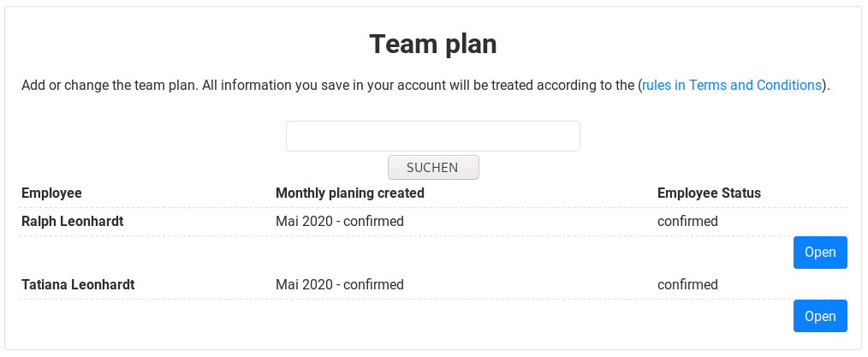Click Ralph's Mai 2020 - confirmed planning entry

[339, 222]
